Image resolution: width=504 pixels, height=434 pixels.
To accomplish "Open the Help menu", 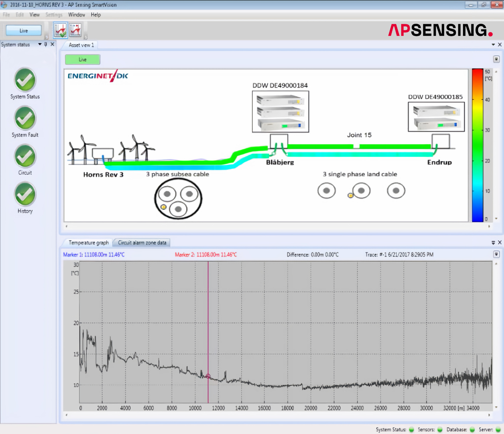I will pos(96,15).
